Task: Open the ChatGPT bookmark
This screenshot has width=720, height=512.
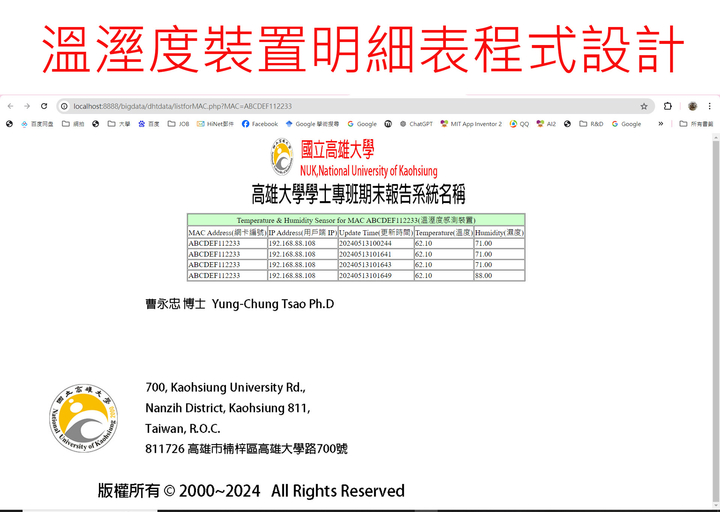Action: (415, 124)
